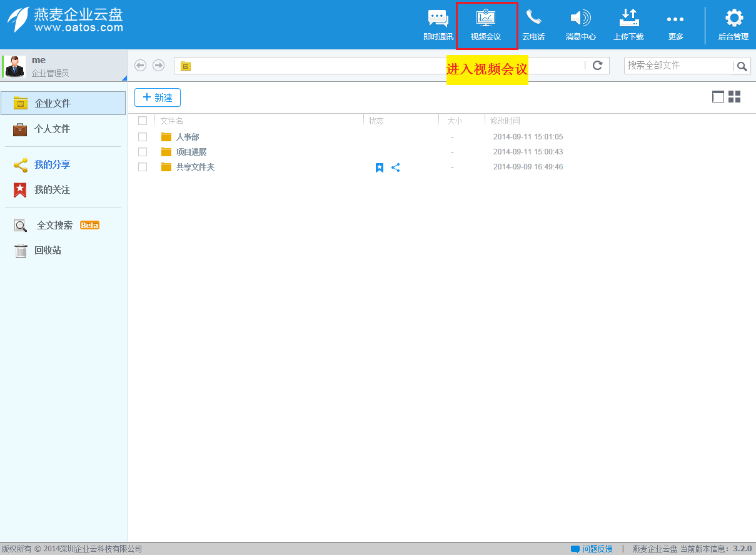Open the 消息中心 message center
Screen dimensions: 756x555
[581, 26]
